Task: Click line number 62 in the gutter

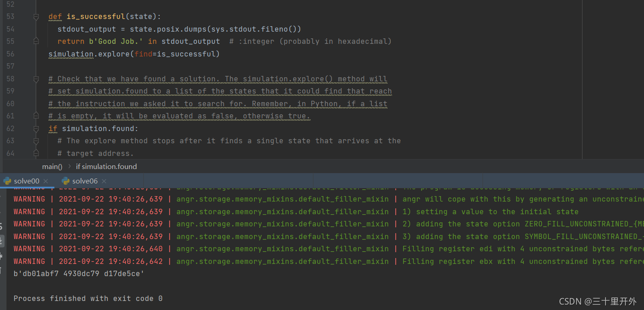Action: pyautogui.click(x=10, y=129)
